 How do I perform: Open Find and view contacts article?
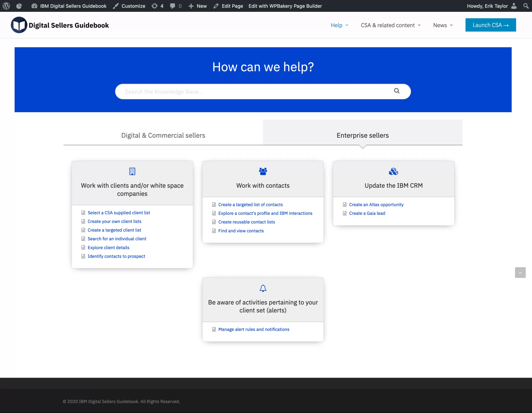[241, 231]
